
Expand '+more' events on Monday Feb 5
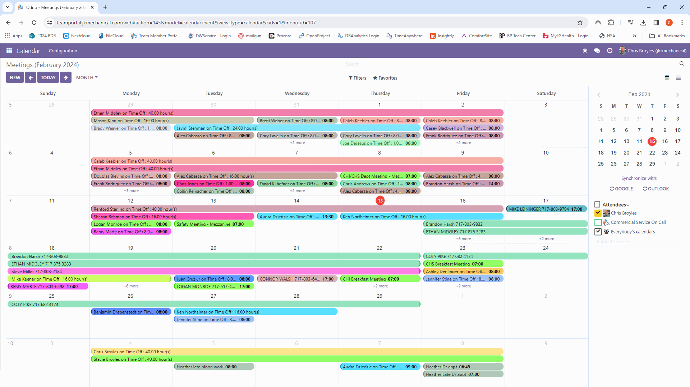point(131,191)
